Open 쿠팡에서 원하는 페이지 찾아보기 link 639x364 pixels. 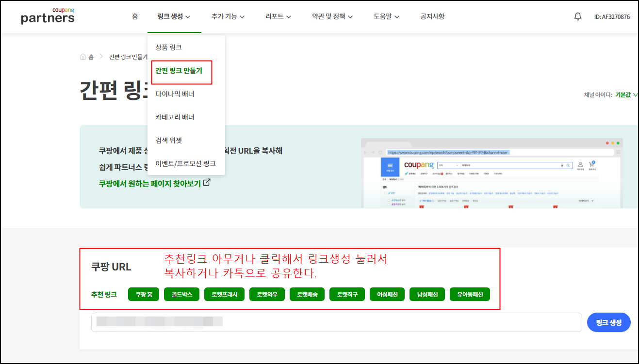pyautogui.click(x=150, y=183)
